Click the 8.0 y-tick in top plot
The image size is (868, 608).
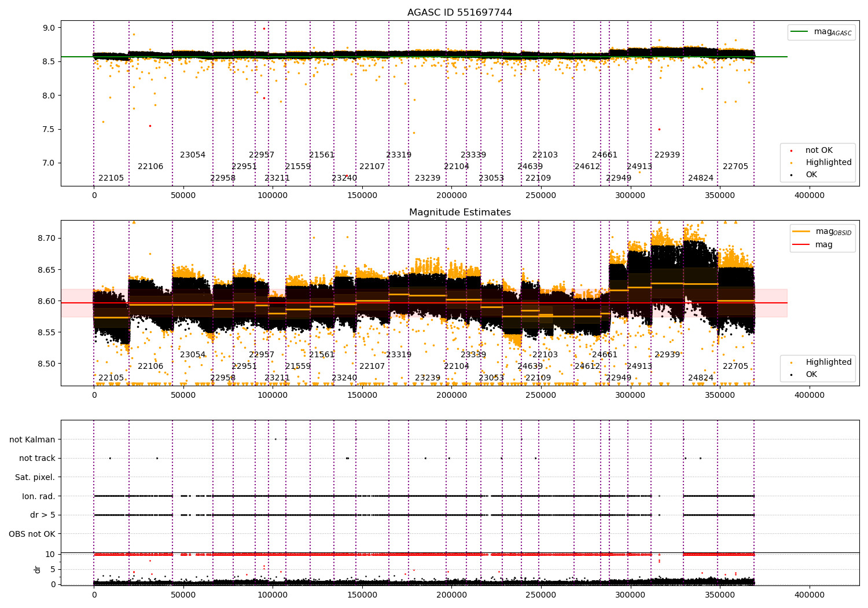(x=48, y=96)
